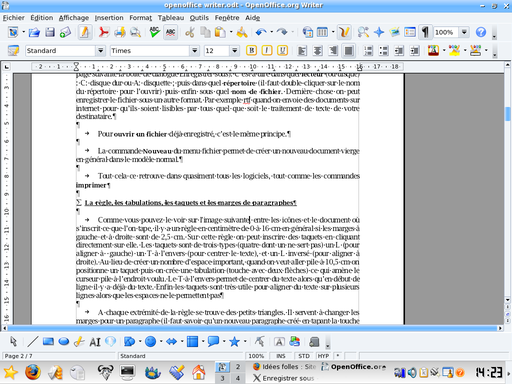Open the Navigator star icon

[x=379, y=32]
